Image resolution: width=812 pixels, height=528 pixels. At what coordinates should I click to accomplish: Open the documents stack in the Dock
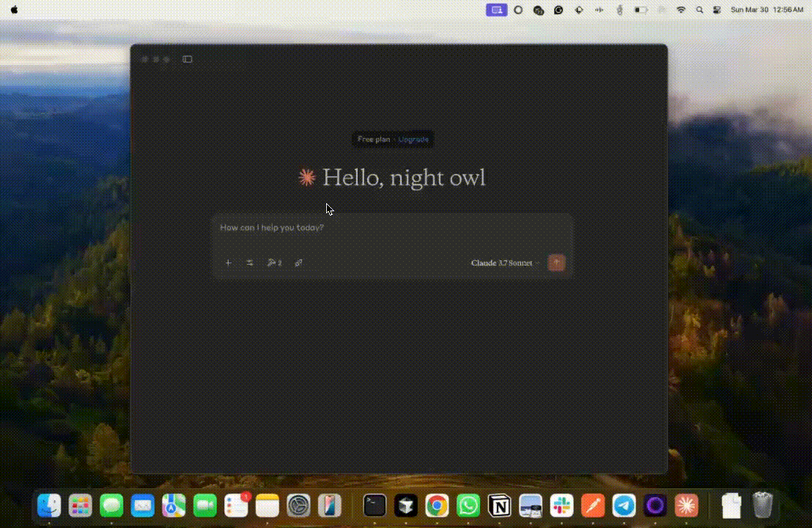tap(731, 505)
